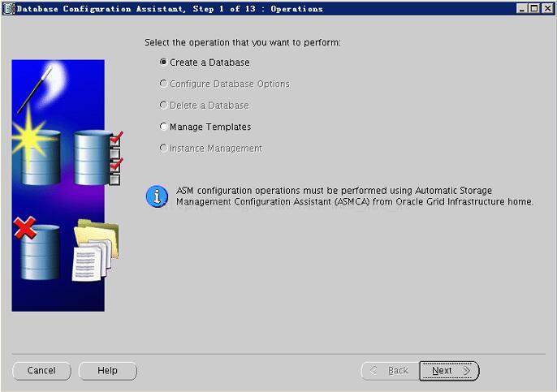Click the database with checklist graphic

click(98, 158)
